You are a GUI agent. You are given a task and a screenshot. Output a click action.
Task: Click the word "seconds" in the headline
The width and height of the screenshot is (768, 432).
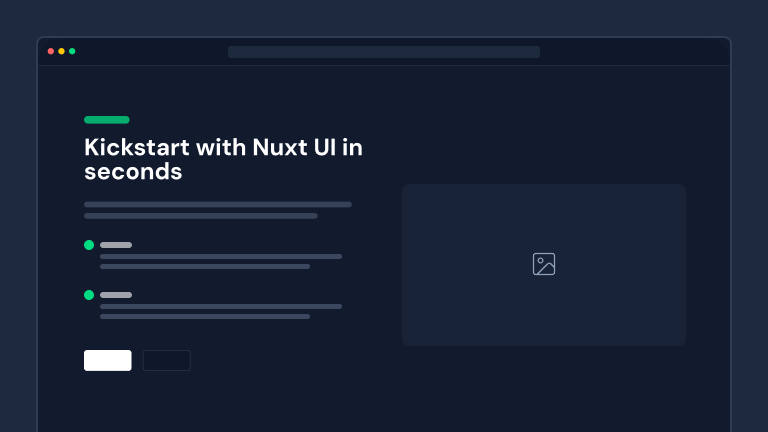[133, 172]
